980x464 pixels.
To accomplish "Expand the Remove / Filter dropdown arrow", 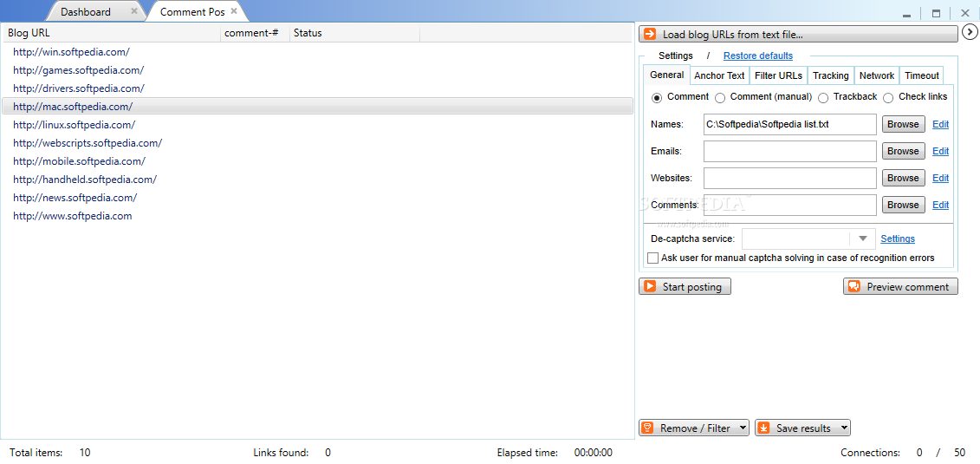I will pos(741,428).
